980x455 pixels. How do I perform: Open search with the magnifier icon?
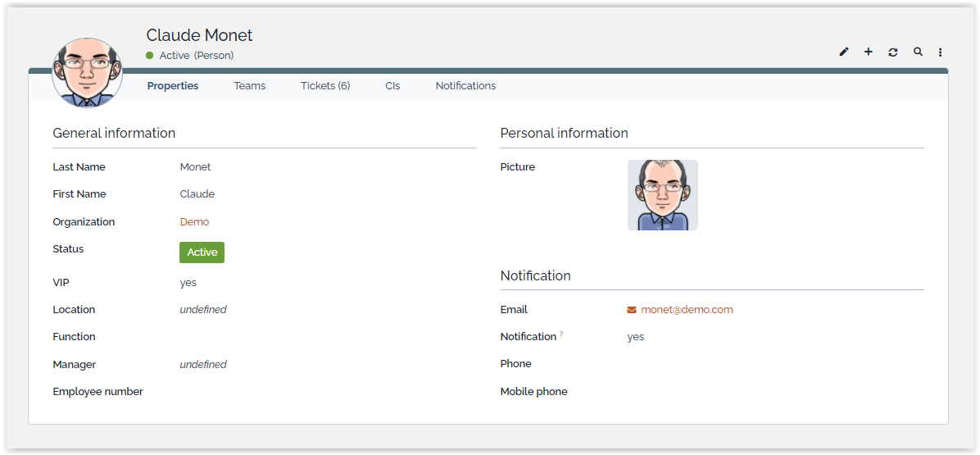[x=918, y=52]
